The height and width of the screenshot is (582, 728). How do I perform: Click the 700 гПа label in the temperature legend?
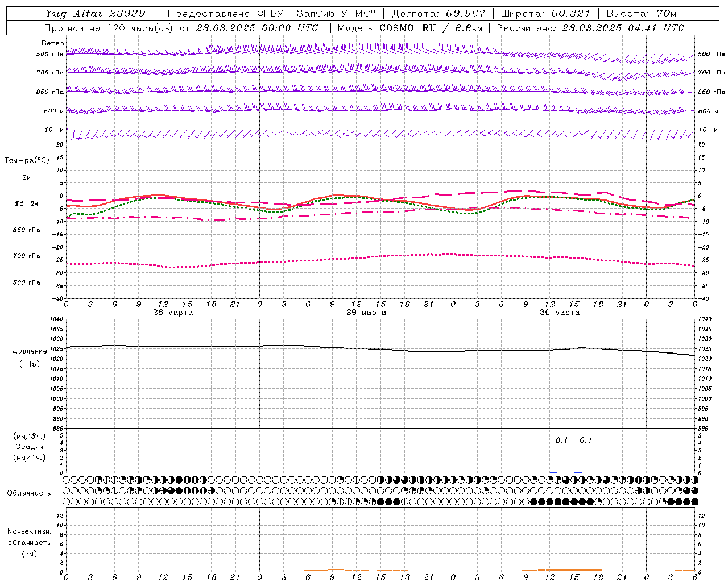(x=27, y=256)
